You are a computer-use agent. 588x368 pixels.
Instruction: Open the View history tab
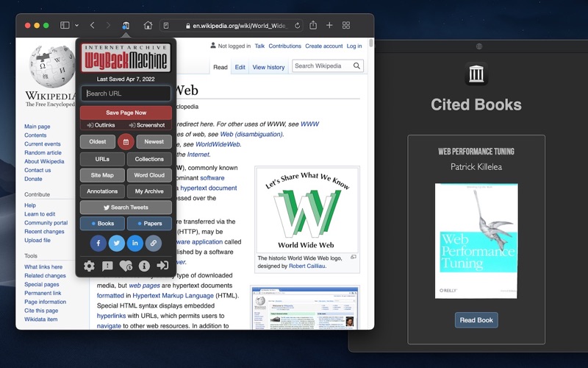(268, 67)
